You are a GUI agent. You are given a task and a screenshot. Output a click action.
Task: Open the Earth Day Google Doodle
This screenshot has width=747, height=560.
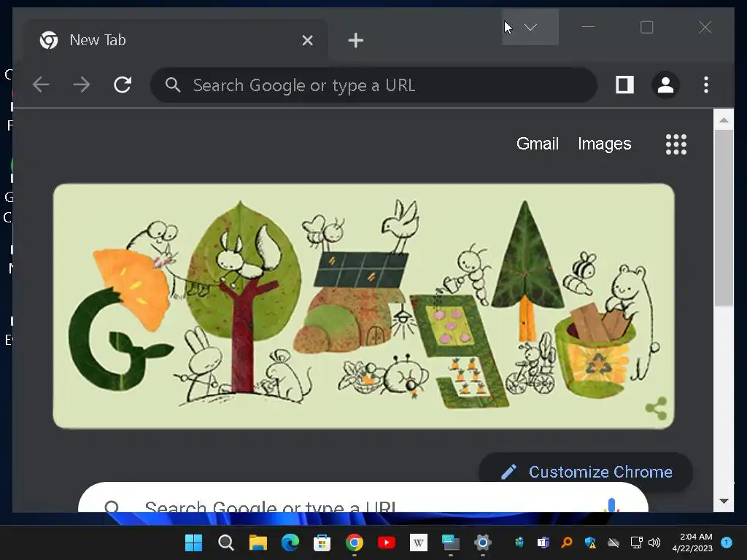pos(363,306)
